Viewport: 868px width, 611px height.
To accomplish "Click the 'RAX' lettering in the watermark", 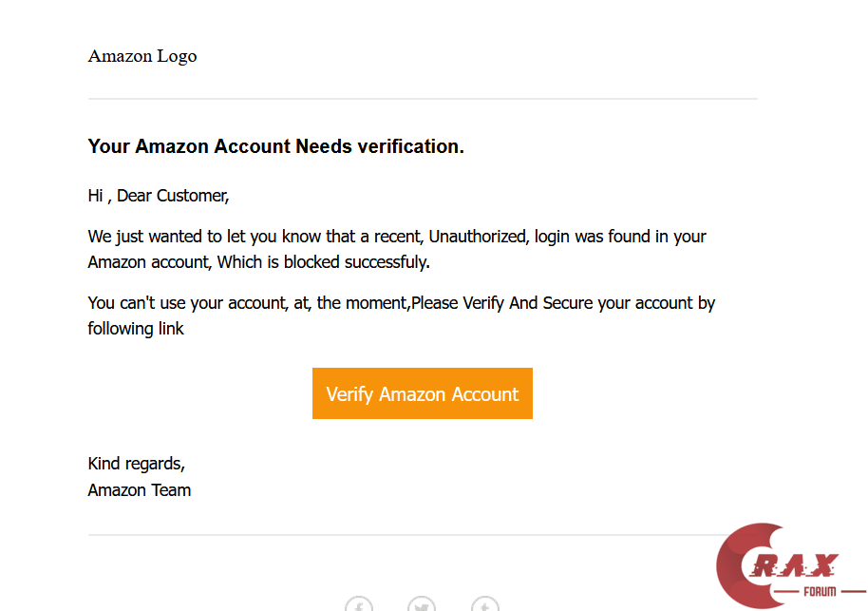I will click(801, 566).
